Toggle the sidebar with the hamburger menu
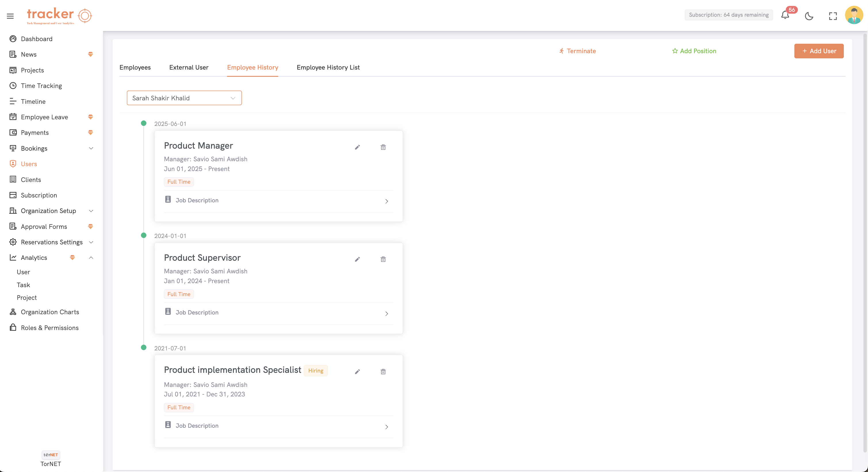The width and height of the screenshot is (868, 472). 10,16
